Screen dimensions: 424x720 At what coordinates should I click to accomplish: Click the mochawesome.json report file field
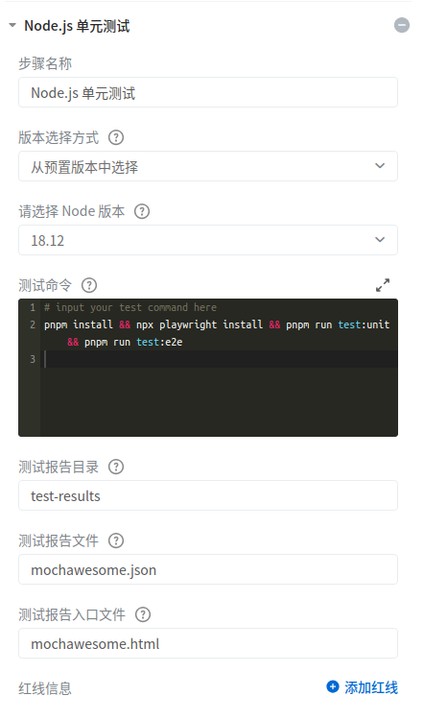[208, 570]
